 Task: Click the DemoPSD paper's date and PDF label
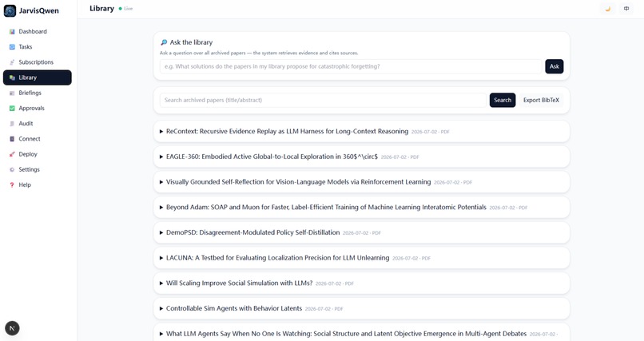pos(361,233)
